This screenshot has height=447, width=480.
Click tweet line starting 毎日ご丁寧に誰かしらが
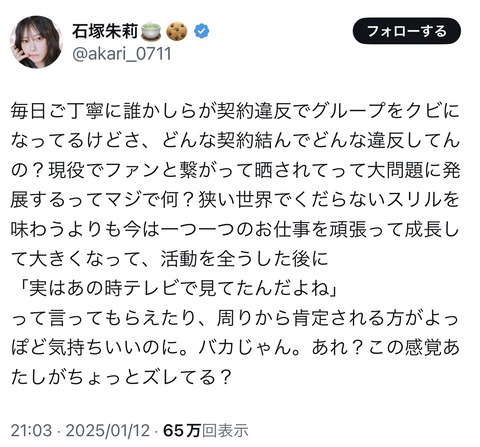click(235, 111)
